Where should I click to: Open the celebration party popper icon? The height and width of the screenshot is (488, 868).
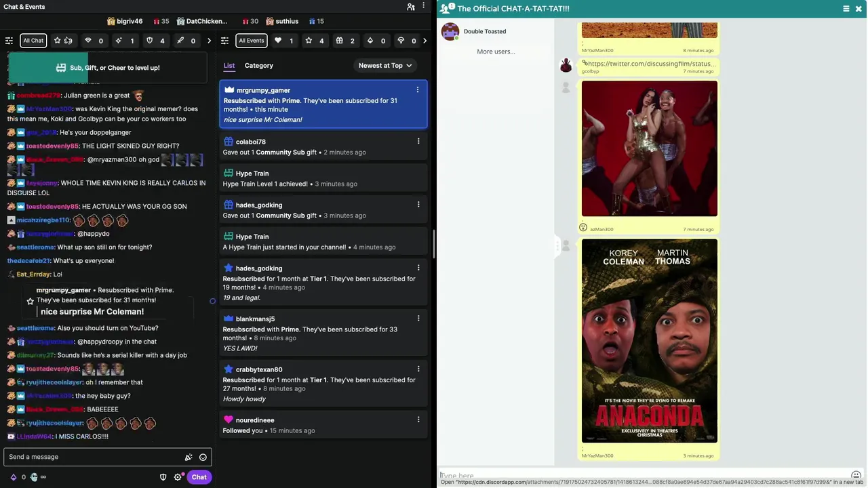[189, 457]
